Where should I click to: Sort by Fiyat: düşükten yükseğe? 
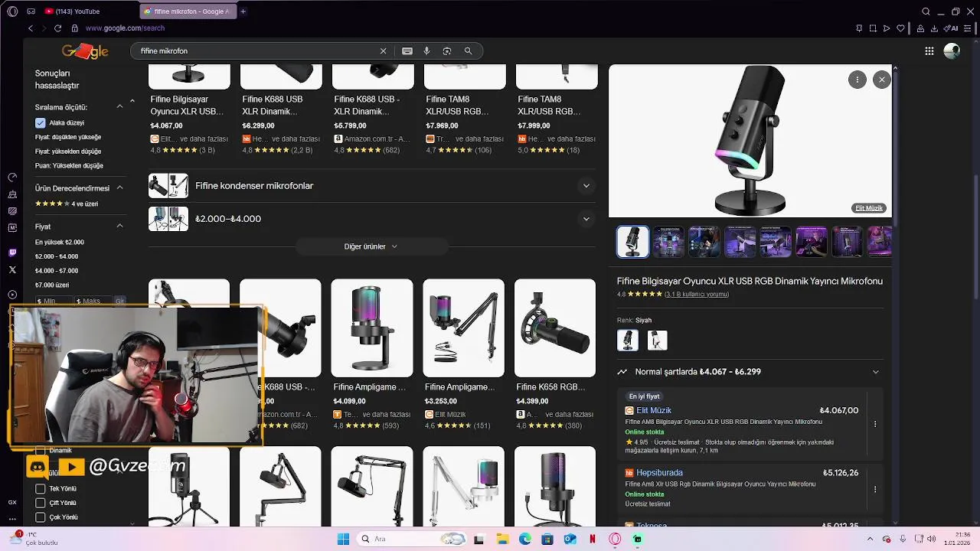tap(68, 137)
